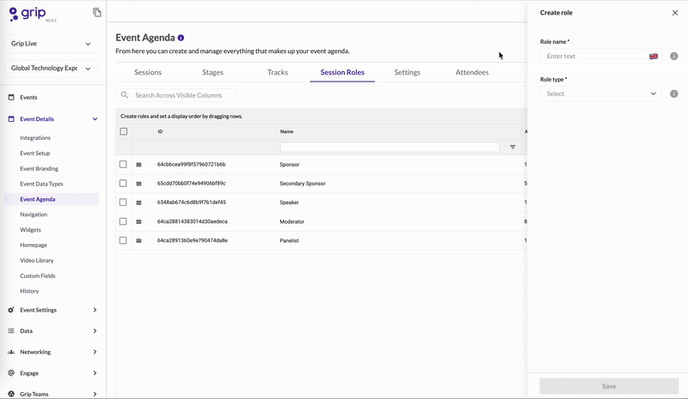Open the Role type Select dropdown
This screenshot has height=399, width=688.
click(x=601, y=94)
